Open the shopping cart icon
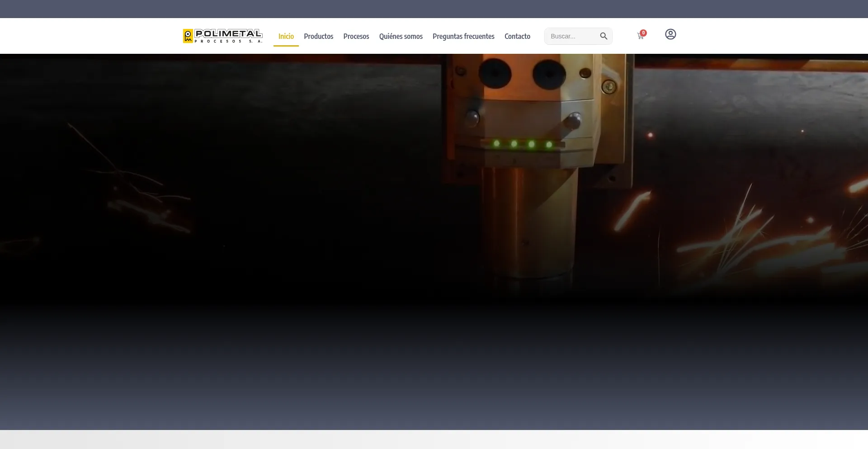Viewport: 868px width, 449px height. click(641, 35)
